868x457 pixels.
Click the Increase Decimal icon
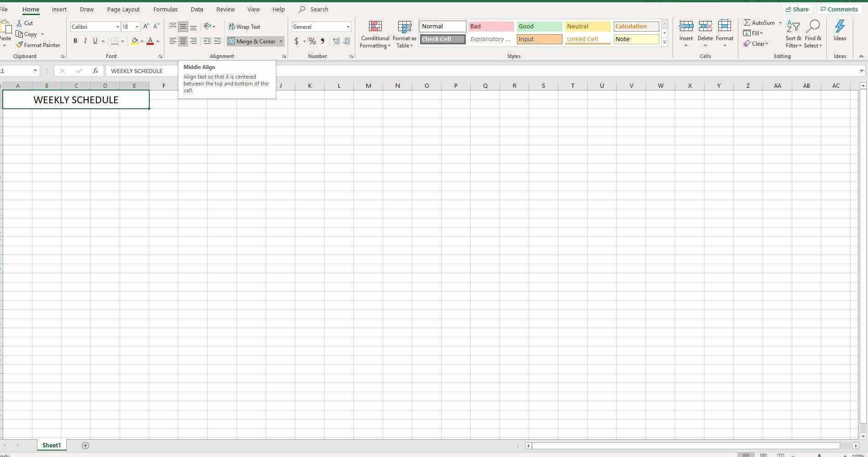coord(337,41)
